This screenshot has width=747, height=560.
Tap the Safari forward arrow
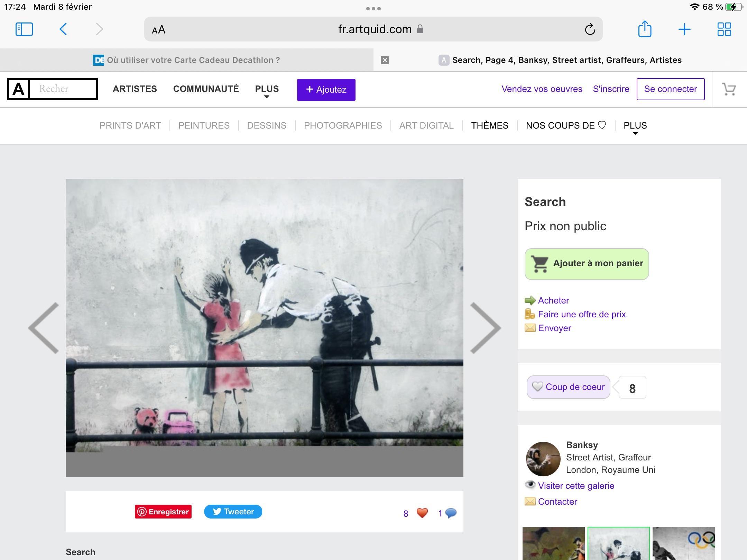(99, 29)
